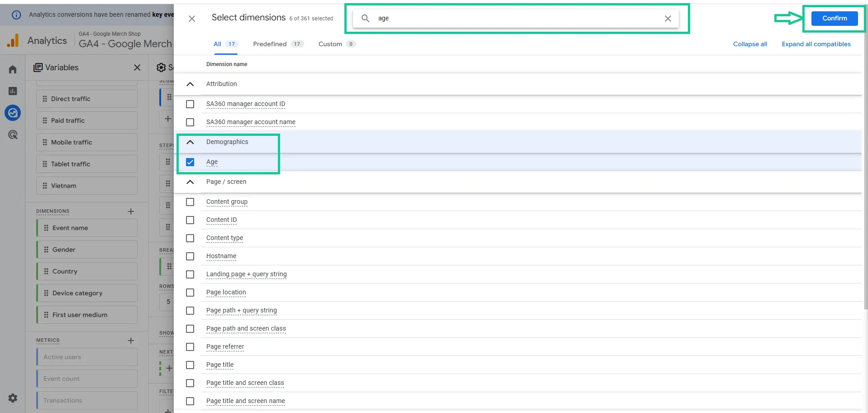Click Collapse all link
Viewport: 868px width, 413px height.
click(x=750, y=44)
